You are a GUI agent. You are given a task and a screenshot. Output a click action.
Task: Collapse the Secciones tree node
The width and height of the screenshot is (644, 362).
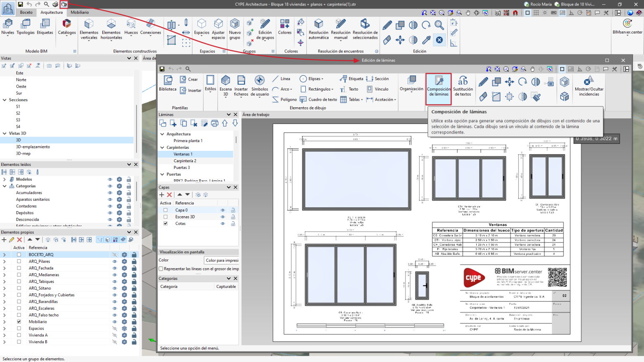click(x=5, y=100)
